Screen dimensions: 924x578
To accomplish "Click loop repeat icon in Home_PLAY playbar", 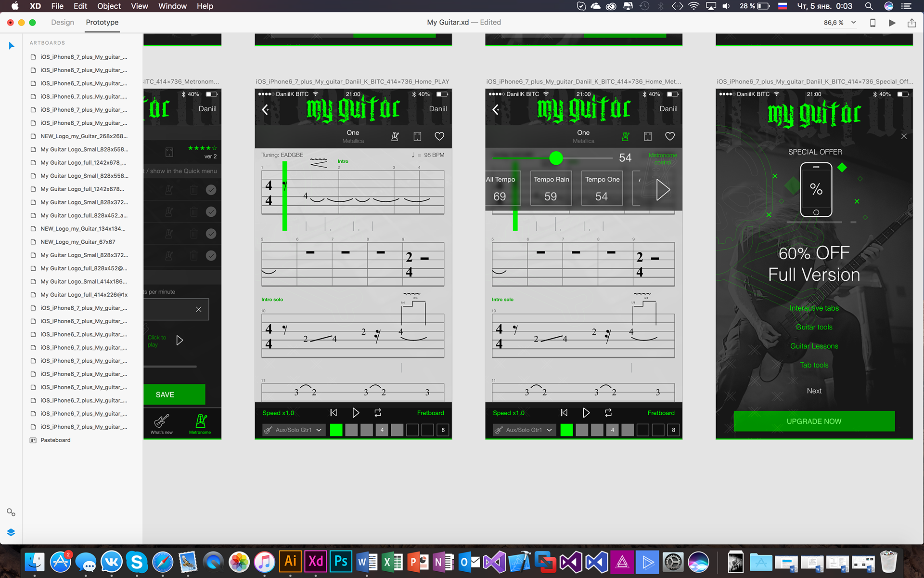I will tap(378, 413).
